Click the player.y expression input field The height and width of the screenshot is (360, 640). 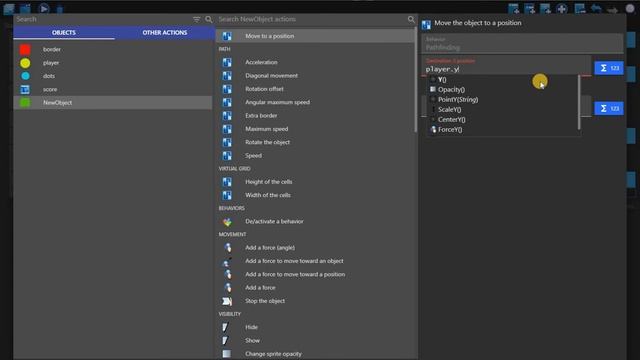pyautogui.click(x=506, y=69)
